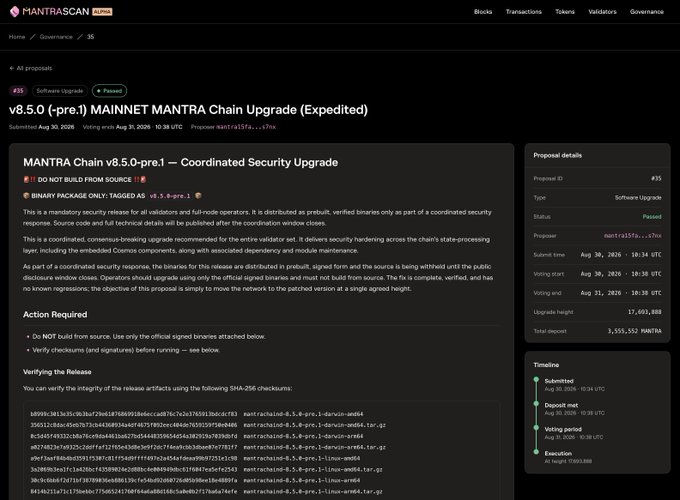680x500 pixels.
Task: Open proposer address under the proposal title
Action: click(246, 127)
